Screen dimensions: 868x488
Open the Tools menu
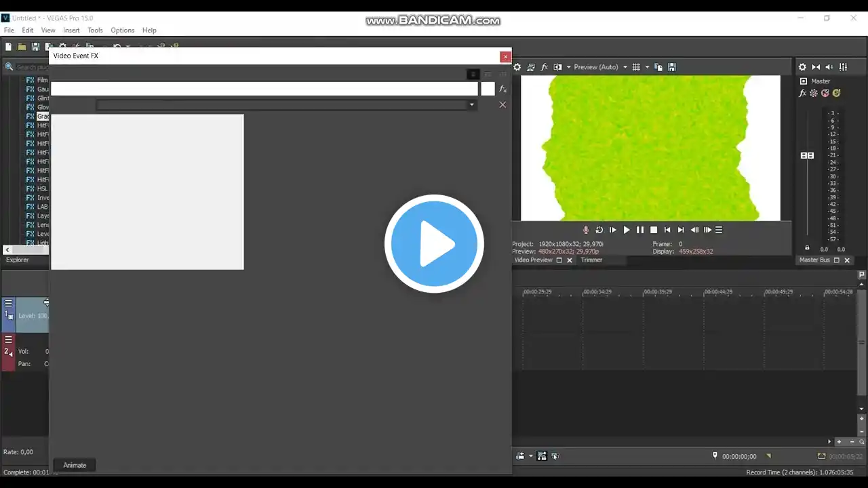click(x=95, y=30)
